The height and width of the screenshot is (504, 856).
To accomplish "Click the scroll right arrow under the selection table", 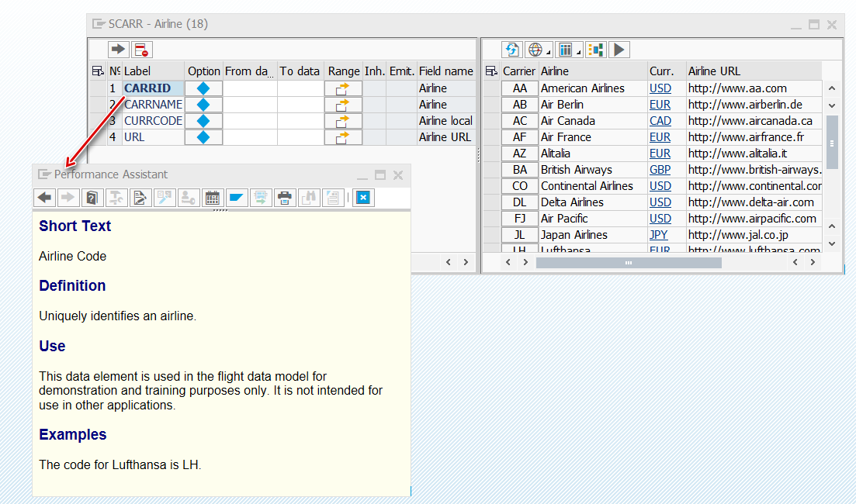I will (466, 262).
